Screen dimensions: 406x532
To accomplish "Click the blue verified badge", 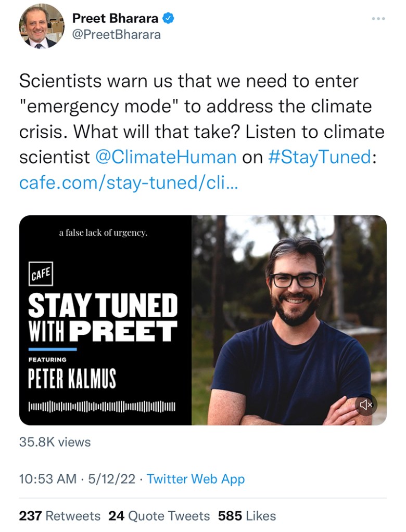I will (x=168, y=18).
